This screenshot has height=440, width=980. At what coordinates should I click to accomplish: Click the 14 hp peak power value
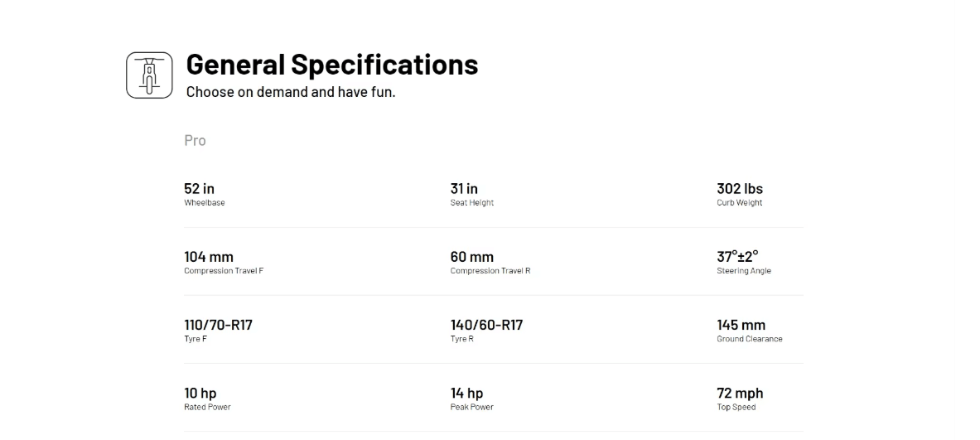pos(466,393)
